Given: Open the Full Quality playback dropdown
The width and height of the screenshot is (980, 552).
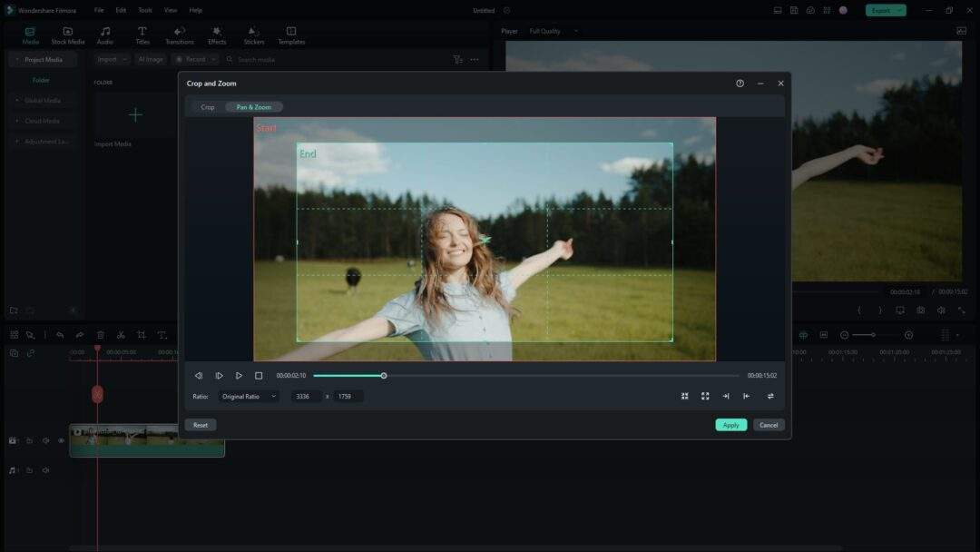Looking at the screenshot, I should pyautogui.click(x=552, y=30).
